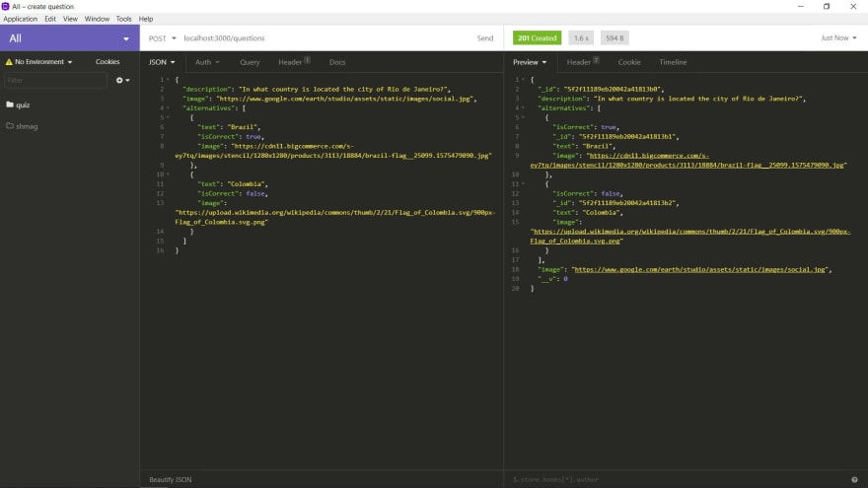Open the JSON body type dropdown
Viewport: 868px width, 488px height.
(162, 62)
